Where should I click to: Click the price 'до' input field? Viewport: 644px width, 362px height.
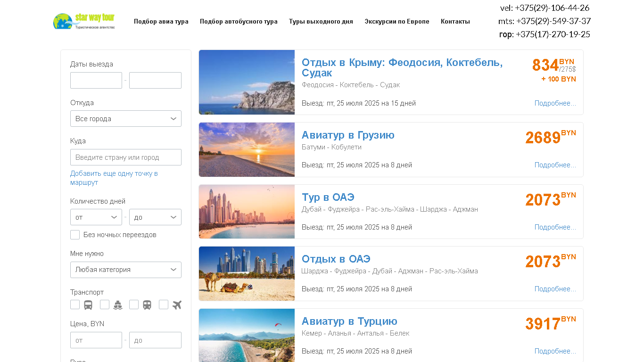click(155, 340)
